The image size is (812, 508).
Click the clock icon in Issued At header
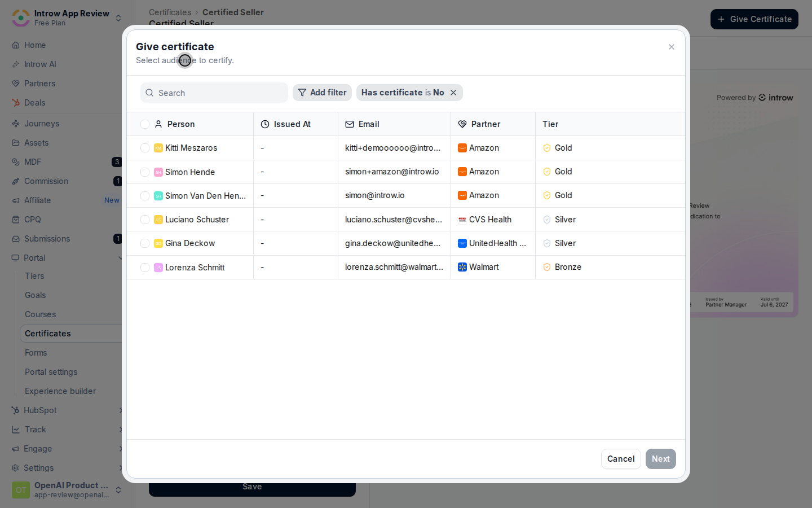click(265, 124)
